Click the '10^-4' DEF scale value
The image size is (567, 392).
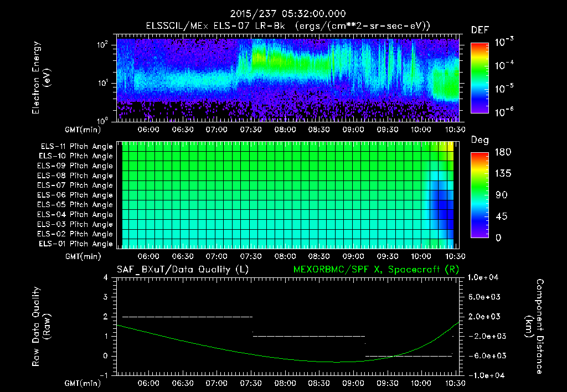tap(504, 65)
